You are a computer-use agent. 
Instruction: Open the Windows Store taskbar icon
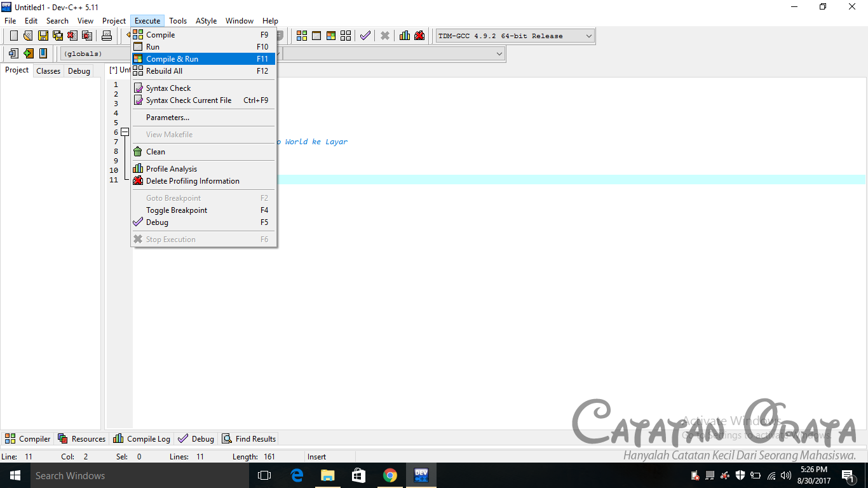(359, 475)
